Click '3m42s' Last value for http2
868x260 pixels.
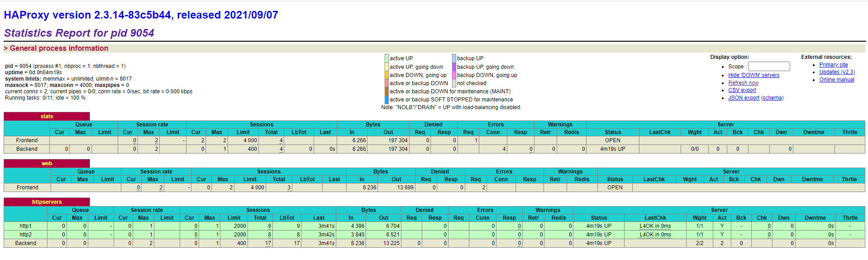[x=326, y=235]
